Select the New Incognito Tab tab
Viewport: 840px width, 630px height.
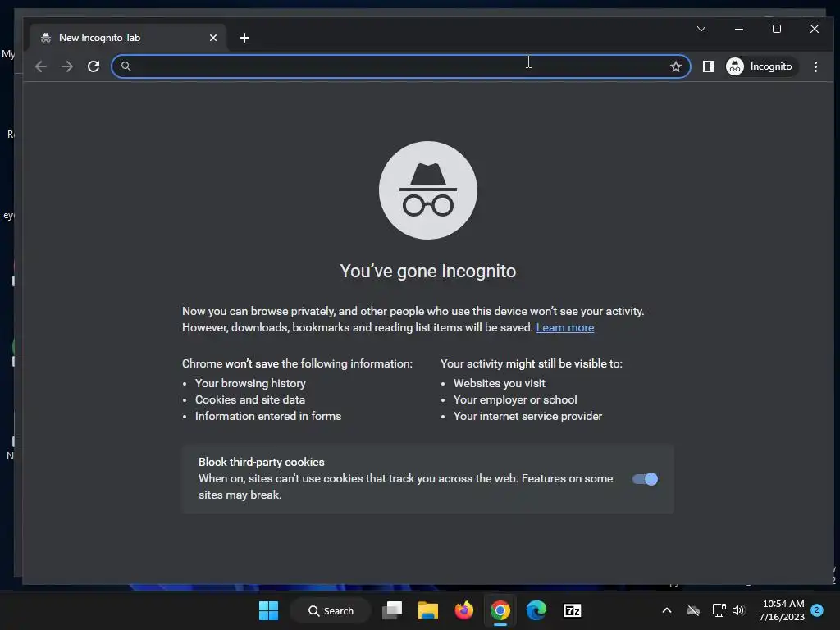pos(128,38)
